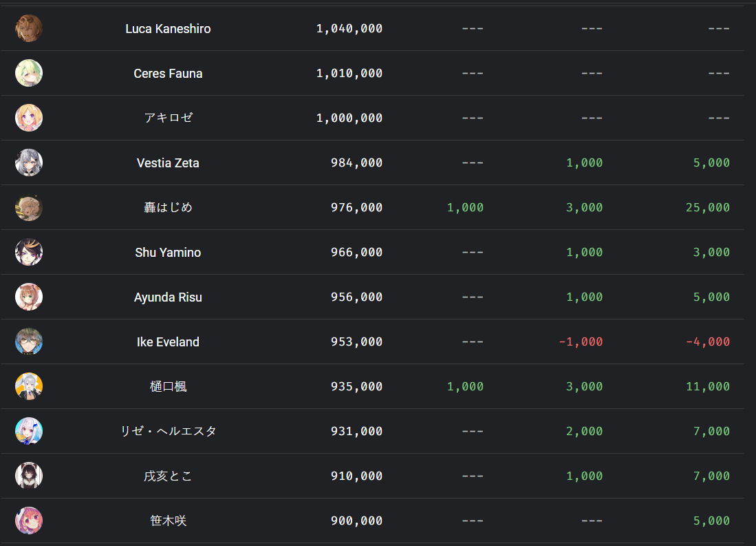
Task: Select the アキロゼ avatar image
Action: coord(29,118)
